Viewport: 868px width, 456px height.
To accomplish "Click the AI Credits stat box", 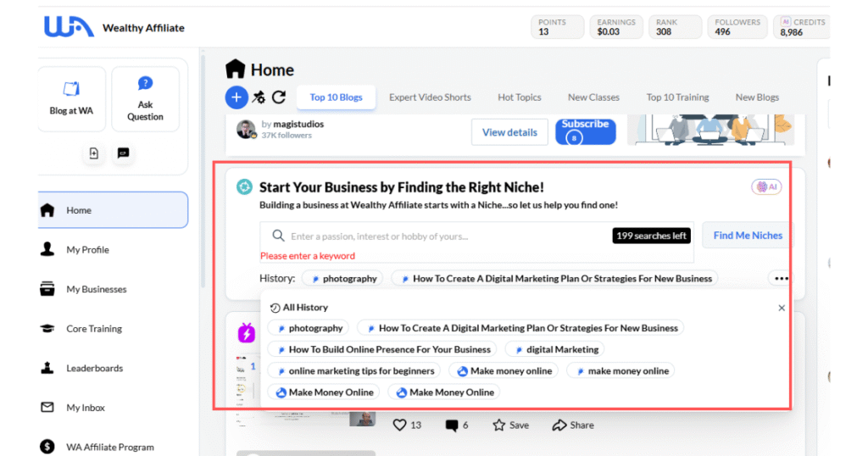I will 802,26.
